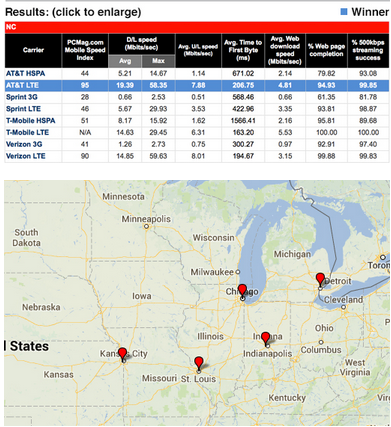Click the red pin at Kansas City
Viewport: 391px width, 427px height.
coord(123,354)
